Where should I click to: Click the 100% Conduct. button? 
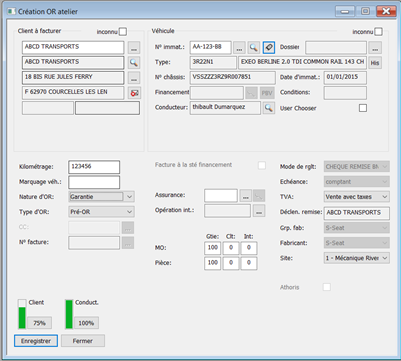(86, 323)
